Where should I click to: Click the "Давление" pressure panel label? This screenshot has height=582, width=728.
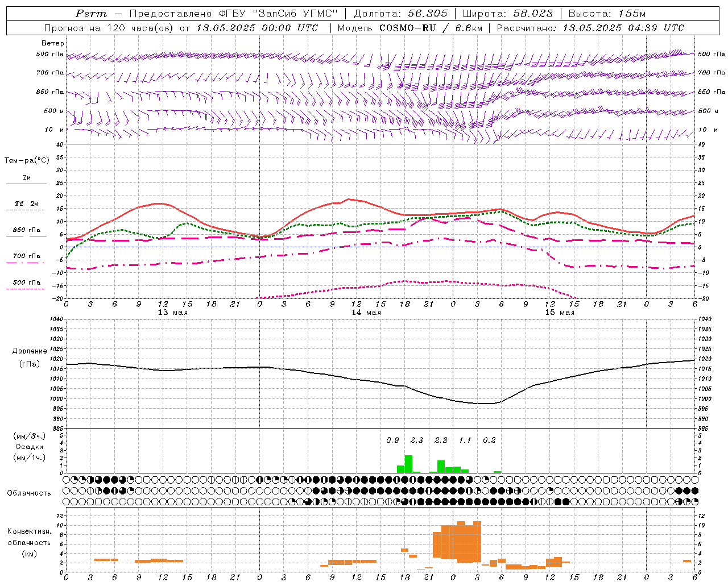coord(30,351)
